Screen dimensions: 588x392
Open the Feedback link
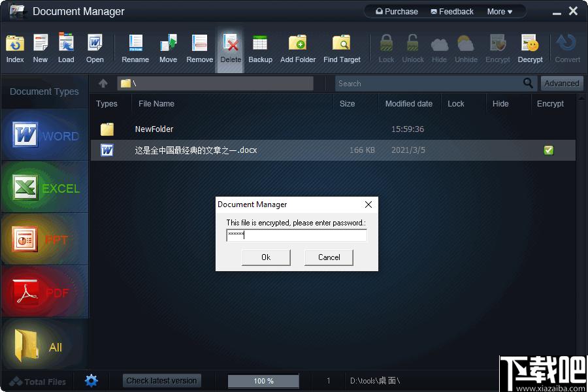click(452, 12)
